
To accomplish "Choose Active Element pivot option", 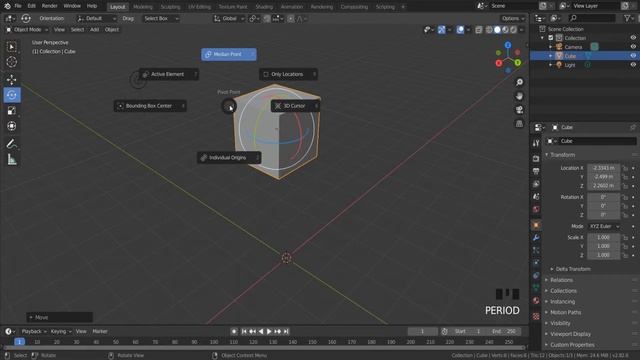I will click(169, 74).
